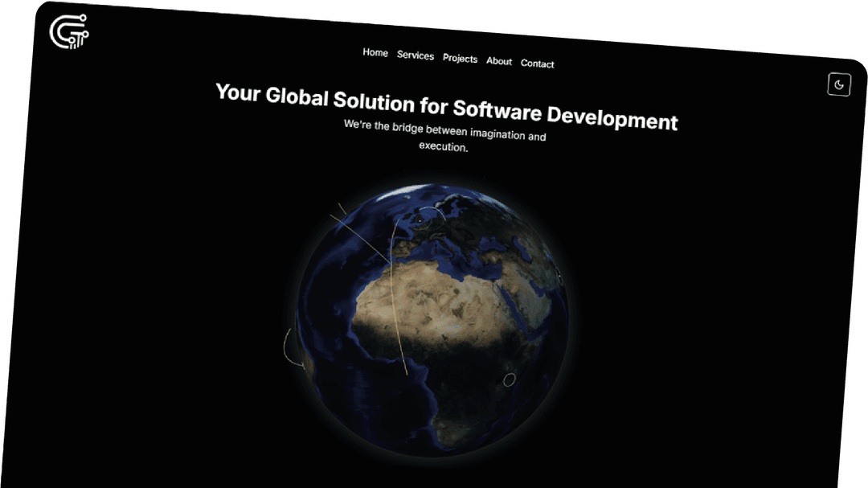This screenshot has height=488, width=868.
Task: Click the About item in the navbar
Action: [499, 62]
